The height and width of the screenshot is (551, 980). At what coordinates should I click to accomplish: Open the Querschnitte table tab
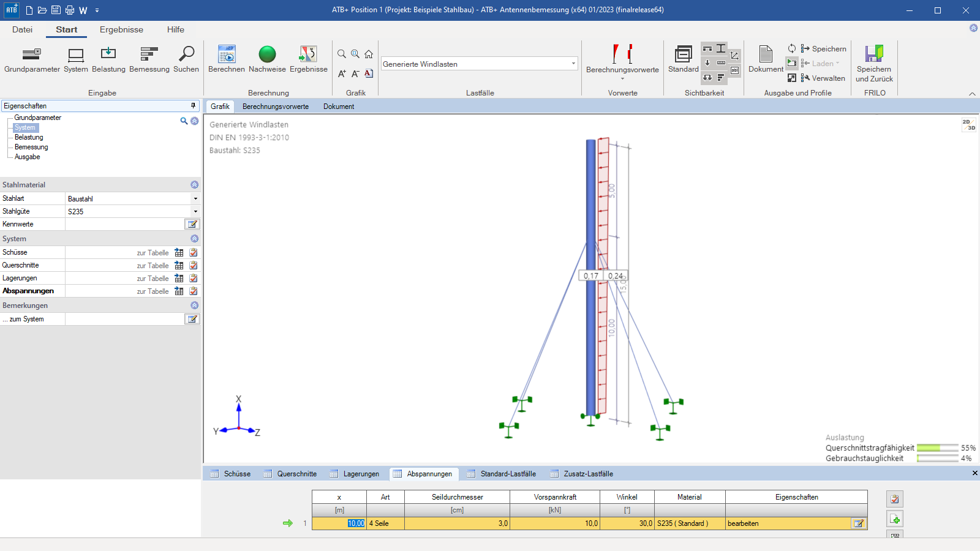(290, 474)
